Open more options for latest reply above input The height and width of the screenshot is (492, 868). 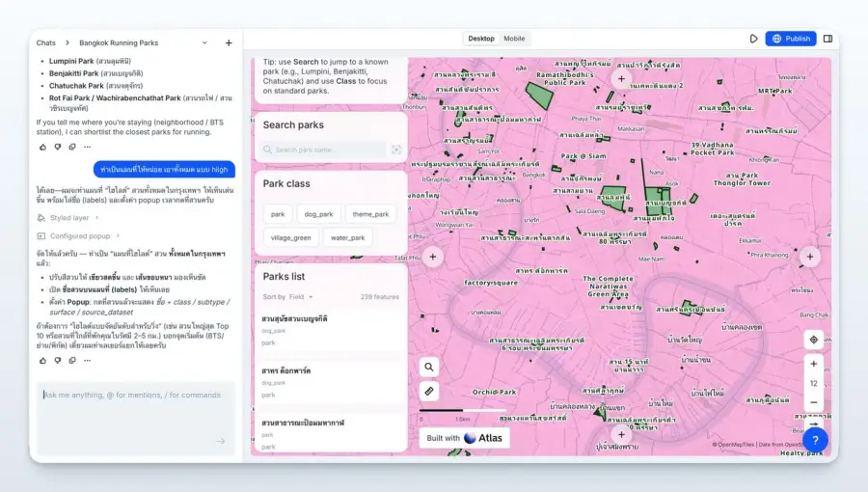click(x=87, y=360)
